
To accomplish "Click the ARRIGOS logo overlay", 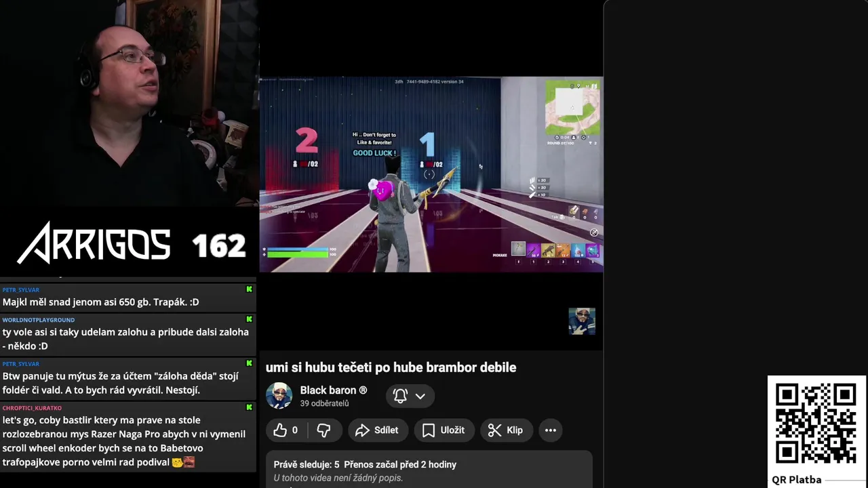I will (94, 243).
